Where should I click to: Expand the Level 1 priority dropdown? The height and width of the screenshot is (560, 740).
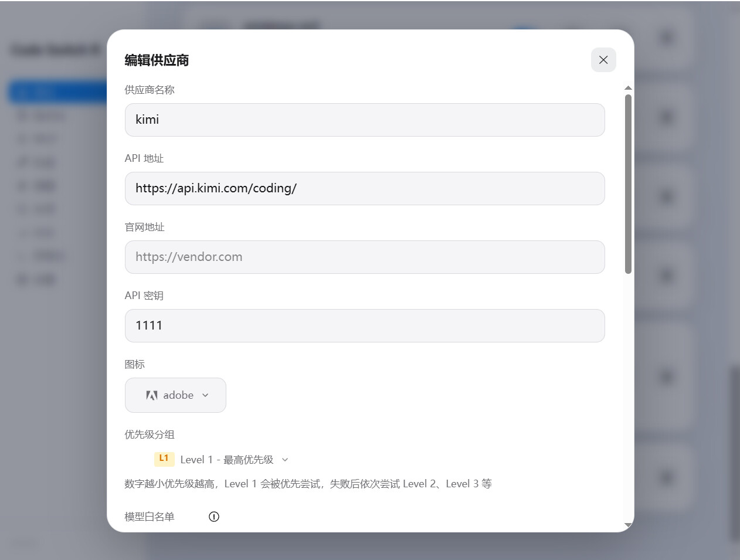pos(222,460)
